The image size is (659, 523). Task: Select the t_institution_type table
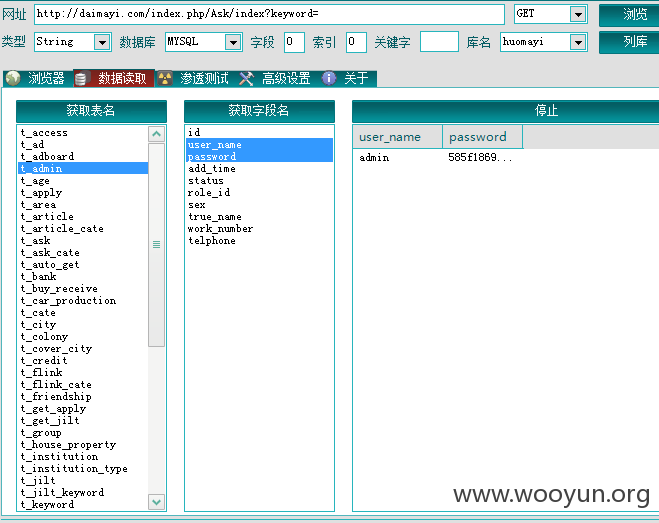coord(83,468)
